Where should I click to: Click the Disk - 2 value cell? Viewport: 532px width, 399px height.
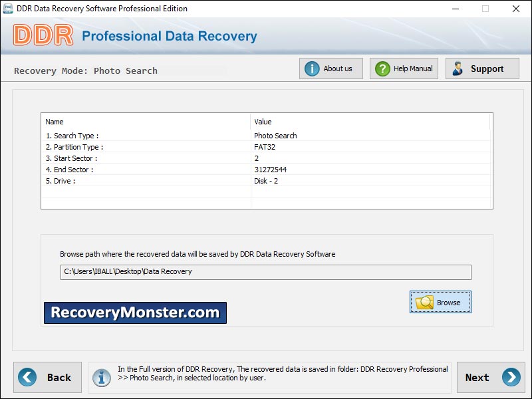pyautogui.click(x=267, y=181)
